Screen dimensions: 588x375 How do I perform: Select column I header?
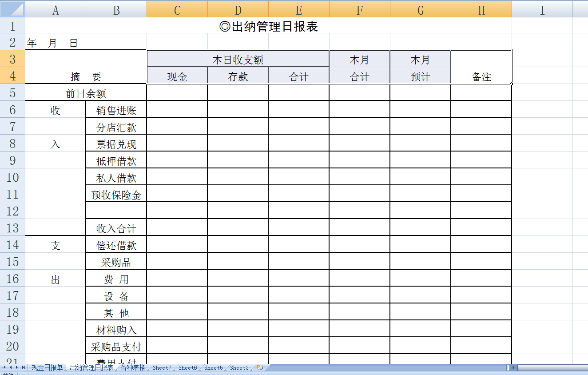(x=542, y=8)
